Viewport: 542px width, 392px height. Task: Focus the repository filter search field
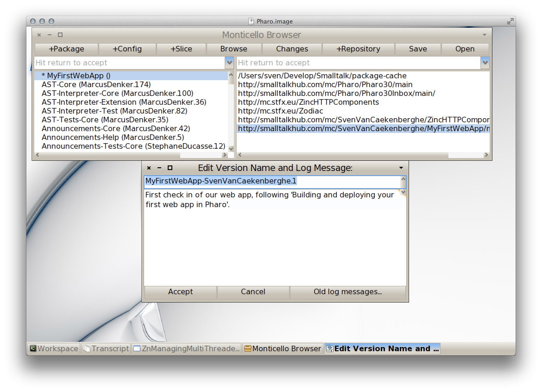click(x=359, y=63)
